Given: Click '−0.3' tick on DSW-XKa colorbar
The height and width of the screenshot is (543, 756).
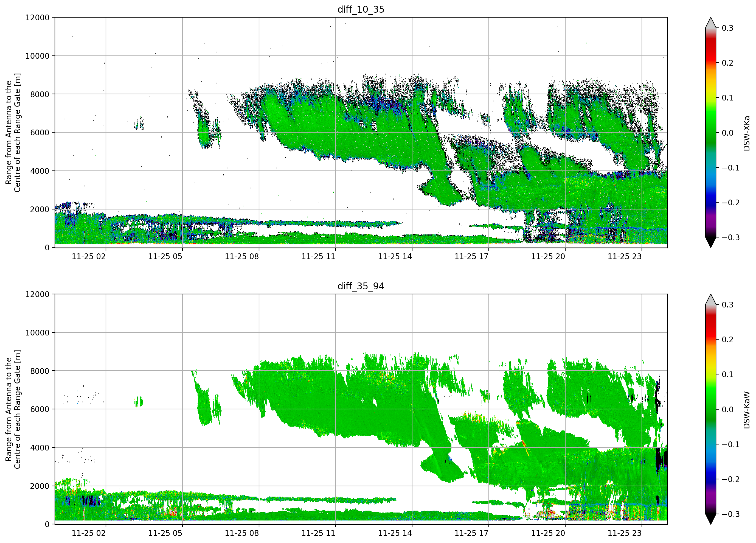Looking at the screenshot, I should point(731,238).
